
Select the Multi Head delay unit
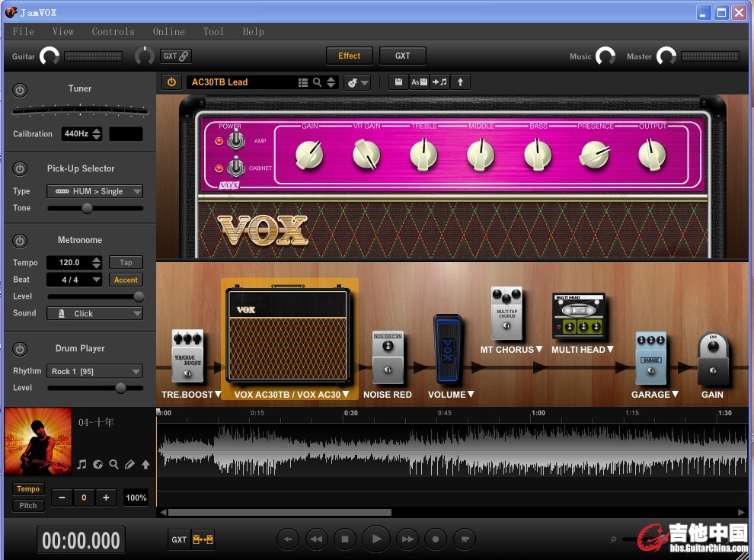tap(580, 316)
